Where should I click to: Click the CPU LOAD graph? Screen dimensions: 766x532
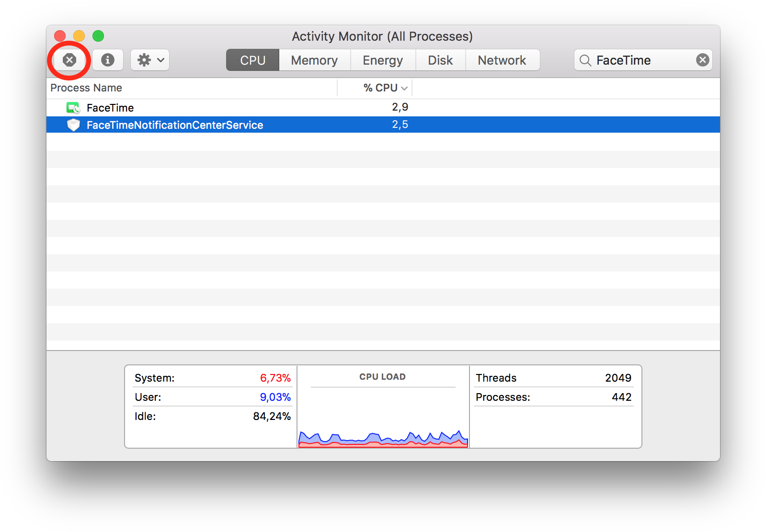point(383,438)
